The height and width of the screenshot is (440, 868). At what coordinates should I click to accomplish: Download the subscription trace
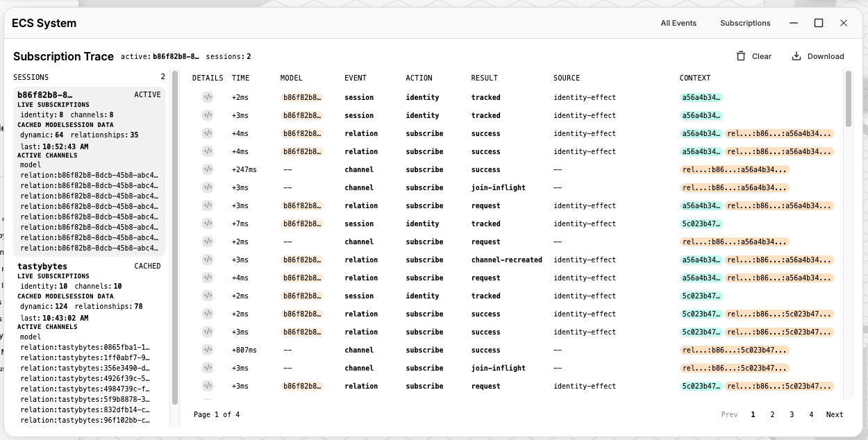(818, 56)
